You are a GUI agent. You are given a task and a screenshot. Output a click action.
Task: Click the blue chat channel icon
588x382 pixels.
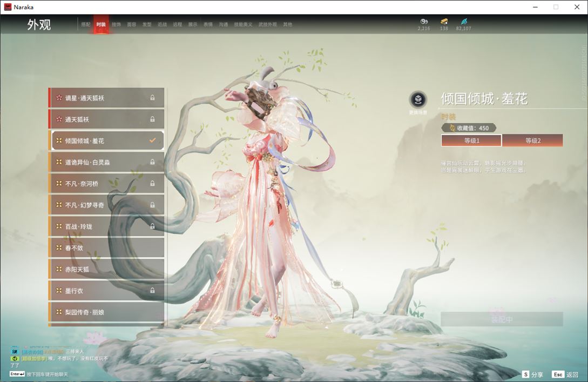click(15, 352)
